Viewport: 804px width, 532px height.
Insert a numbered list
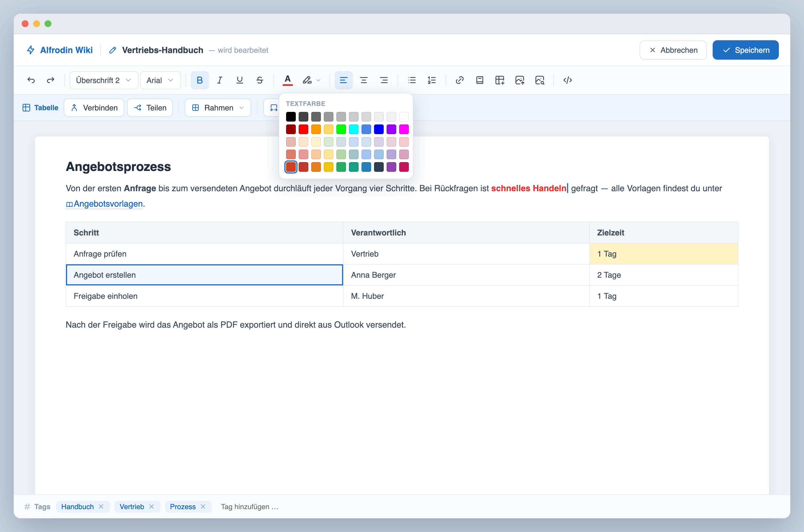point(432,80)
